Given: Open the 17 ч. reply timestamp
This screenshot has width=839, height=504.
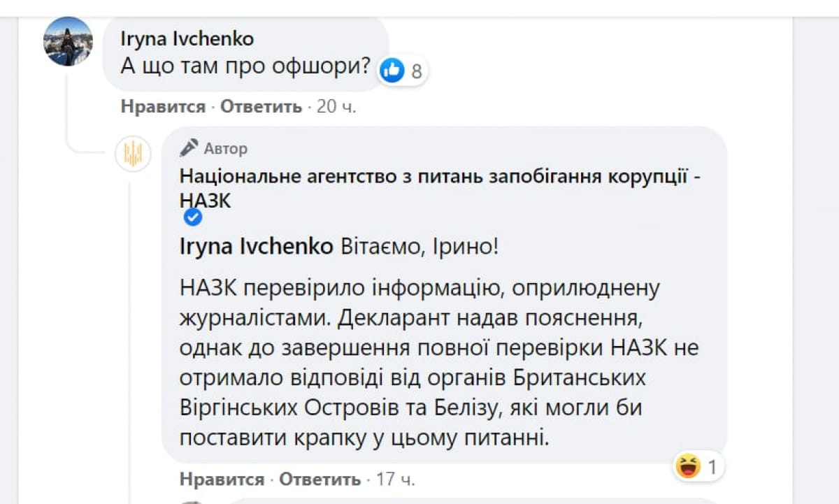Looking at the screenshot, I should [x=395, y=480].
